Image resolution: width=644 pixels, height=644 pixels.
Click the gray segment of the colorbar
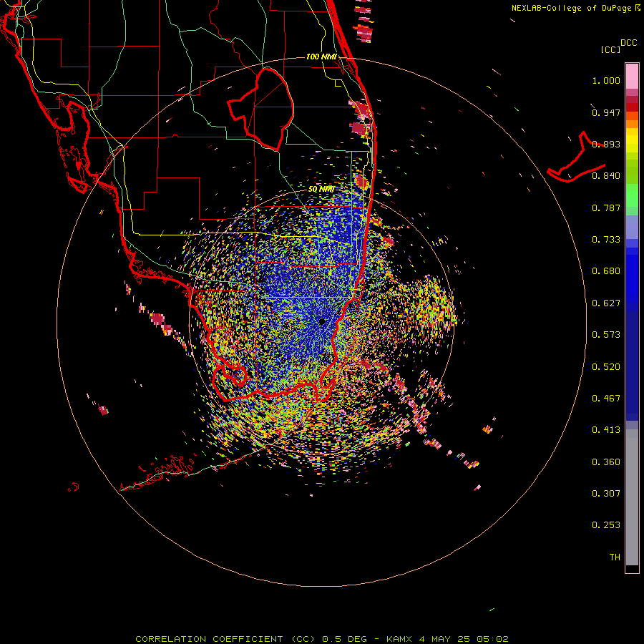pos(632,497)
